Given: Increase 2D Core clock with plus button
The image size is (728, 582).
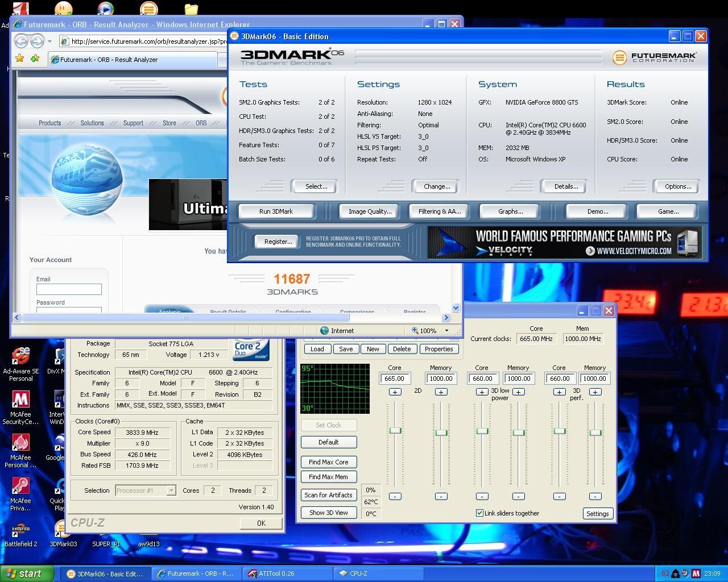Looking at the screenshot, I should click(395, 392).
